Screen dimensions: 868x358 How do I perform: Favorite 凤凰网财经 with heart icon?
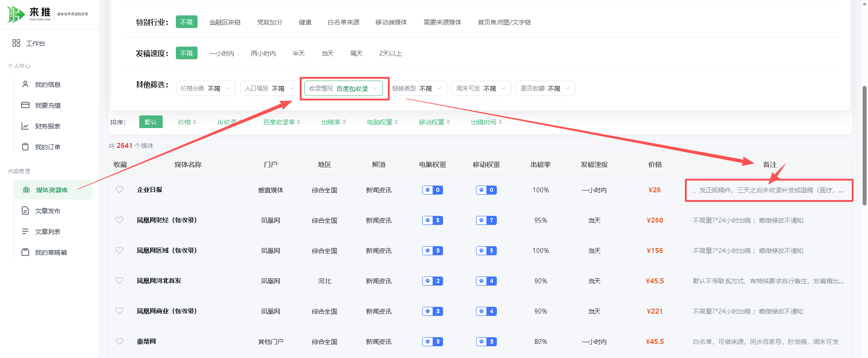click(119, 220)
